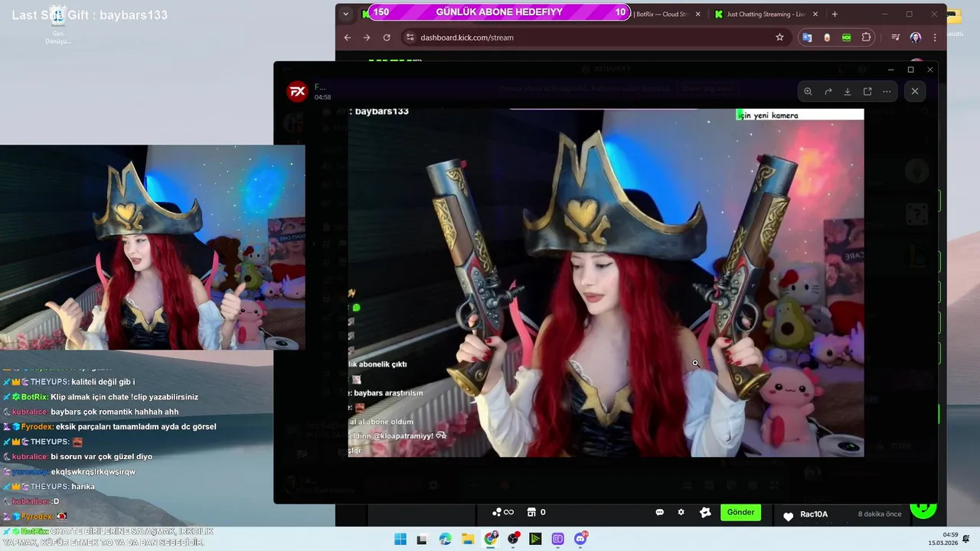Click the green Kick extension icon

(846, 37)
